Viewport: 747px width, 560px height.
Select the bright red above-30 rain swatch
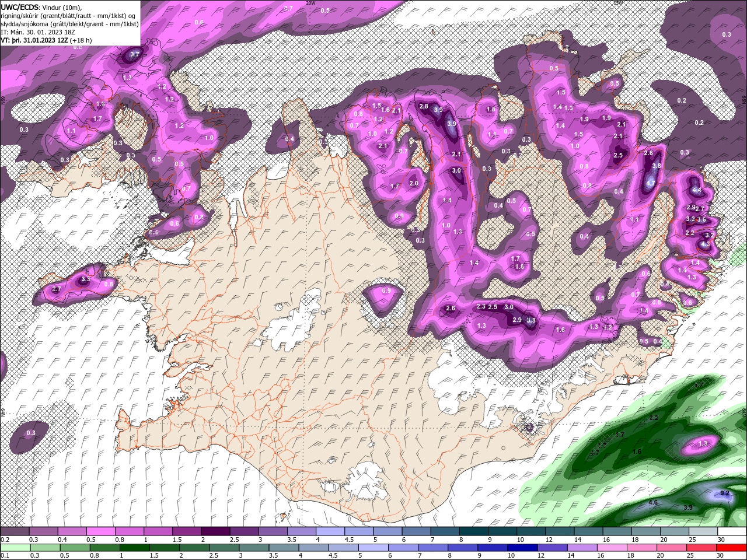730,548
